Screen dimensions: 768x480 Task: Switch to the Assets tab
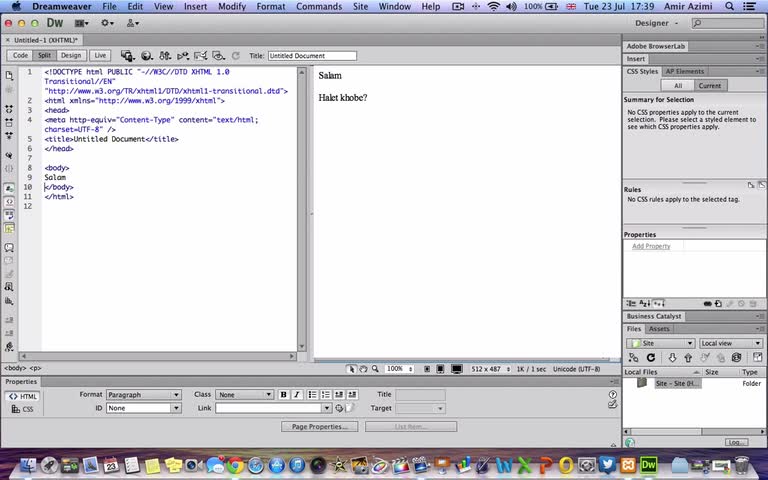coord(659,329)
